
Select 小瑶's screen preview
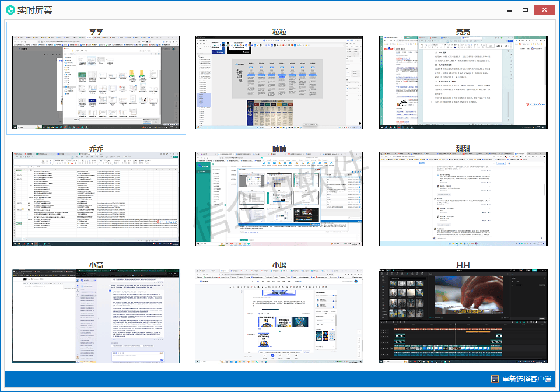(x=279, y=316)
